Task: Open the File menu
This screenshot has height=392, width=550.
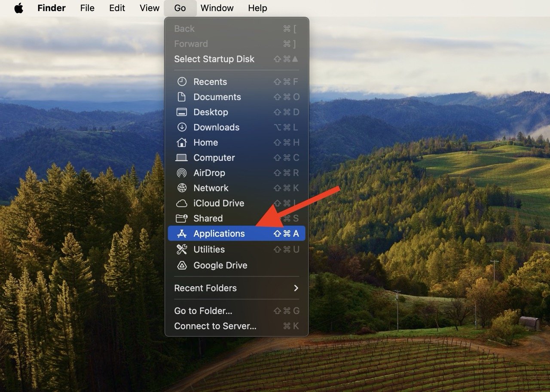Action: [x=87, y=8]
